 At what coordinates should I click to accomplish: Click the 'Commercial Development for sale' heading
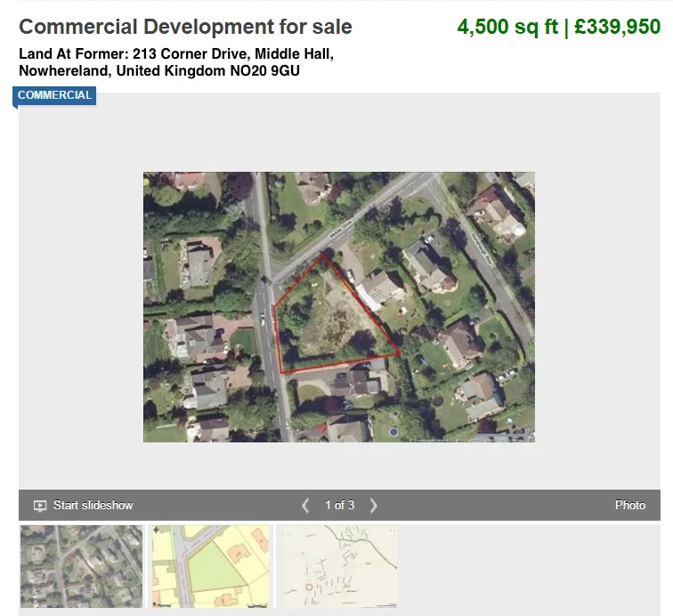(185, 28)
